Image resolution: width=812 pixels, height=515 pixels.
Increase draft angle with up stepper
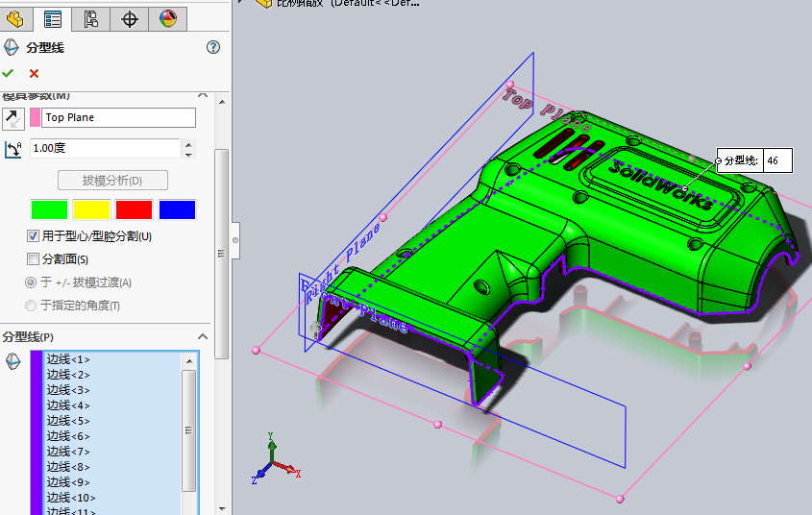pos(188,144)
